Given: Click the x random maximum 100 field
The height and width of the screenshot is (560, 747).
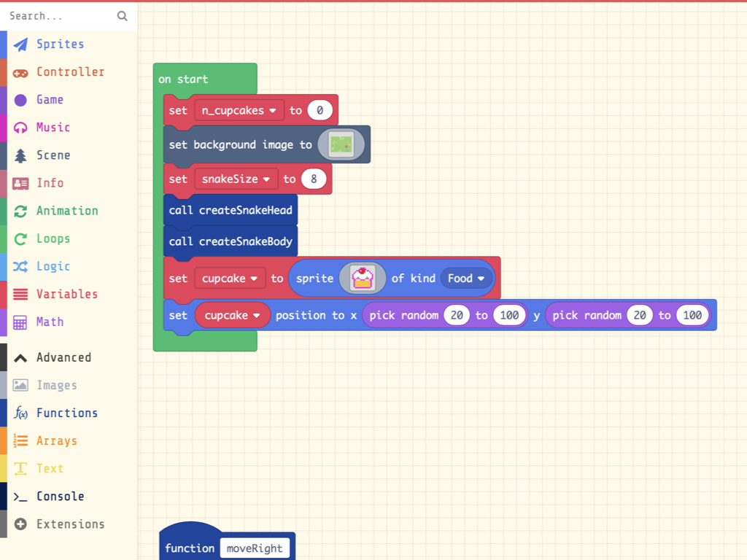Looking at the screenshot, I should point(509,315).
